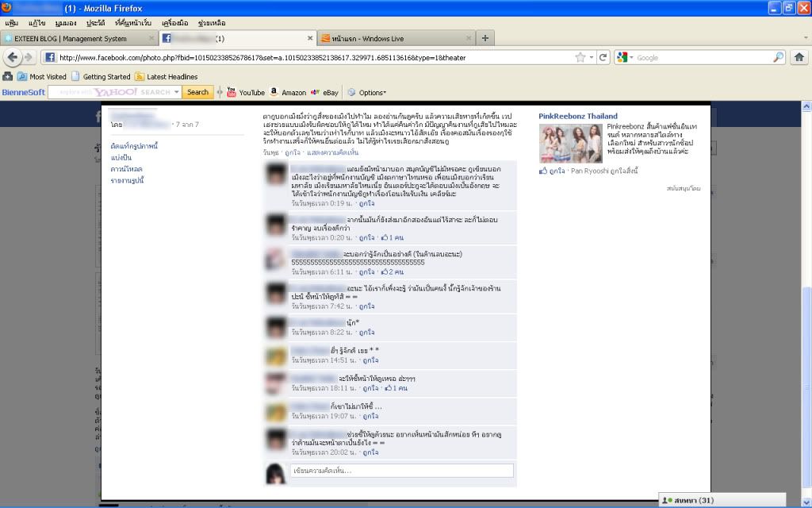Click the BienneSoft toolbar logo

pos(23,92)
